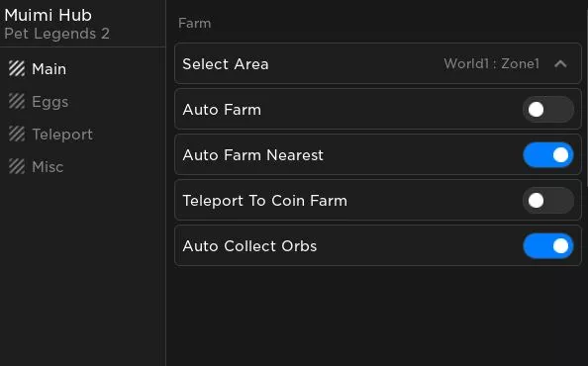Click the striped icon beside Main
Image resolution: width=588 pixels, height=366 pixels.
click(17, 69)
